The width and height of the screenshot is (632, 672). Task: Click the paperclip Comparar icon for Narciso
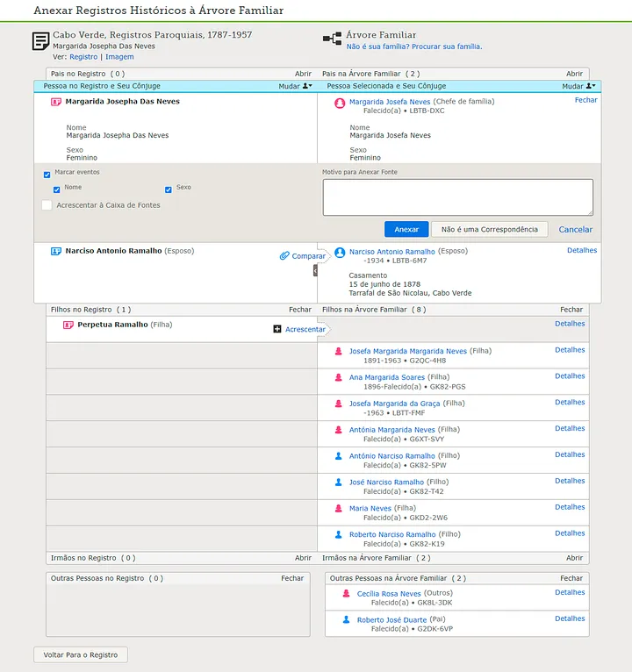(x=284, y=256)
